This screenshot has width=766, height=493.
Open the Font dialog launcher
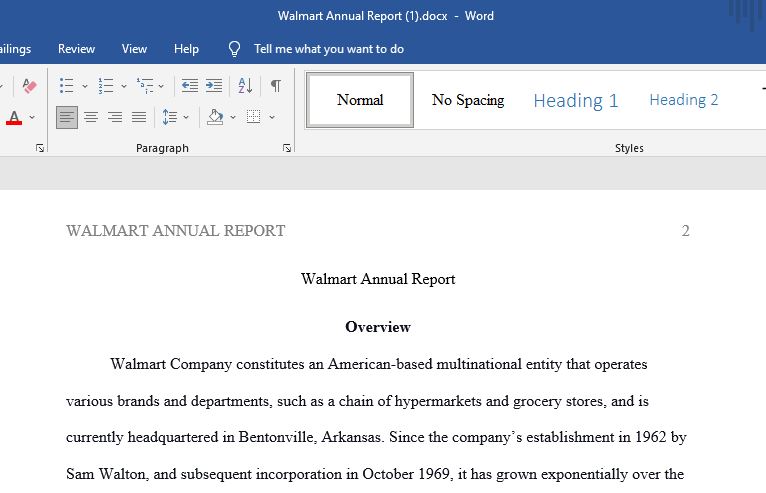tap(40, 148)
